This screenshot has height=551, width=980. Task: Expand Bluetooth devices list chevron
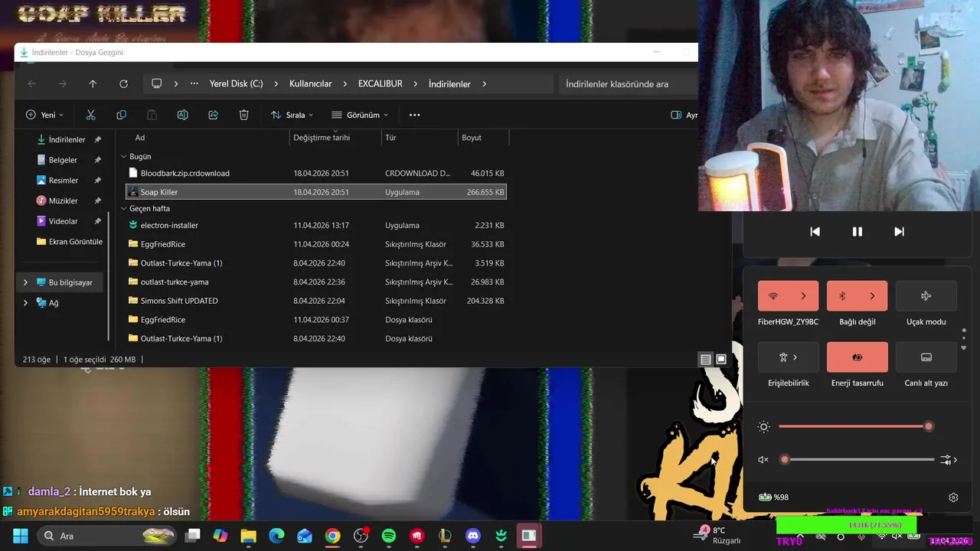tap(873, 296)
